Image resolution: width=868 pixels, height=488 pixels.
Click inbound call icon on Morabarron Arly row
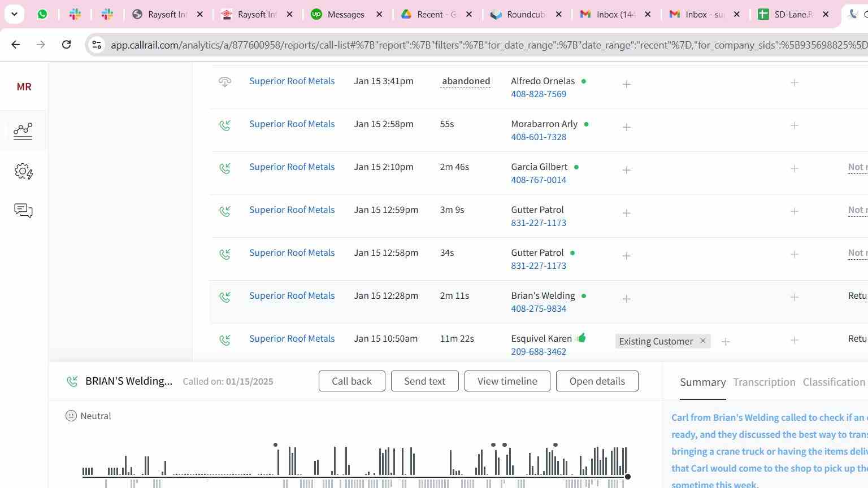[225, 125]
